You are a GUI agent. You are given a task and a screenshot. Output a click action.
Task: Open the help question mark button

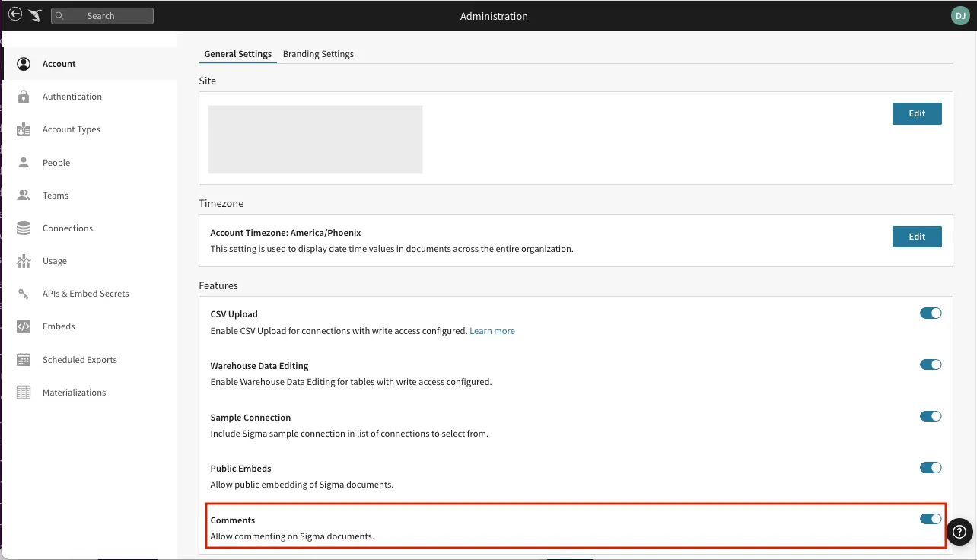[x=959, y=533]
